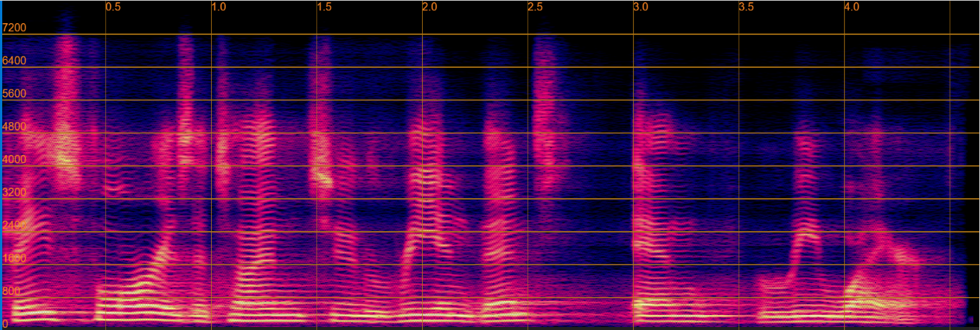The width and height of the screenshot is (980, 330).
Task: Click the 3.5 second time label
Action: [x=747, y=7]
